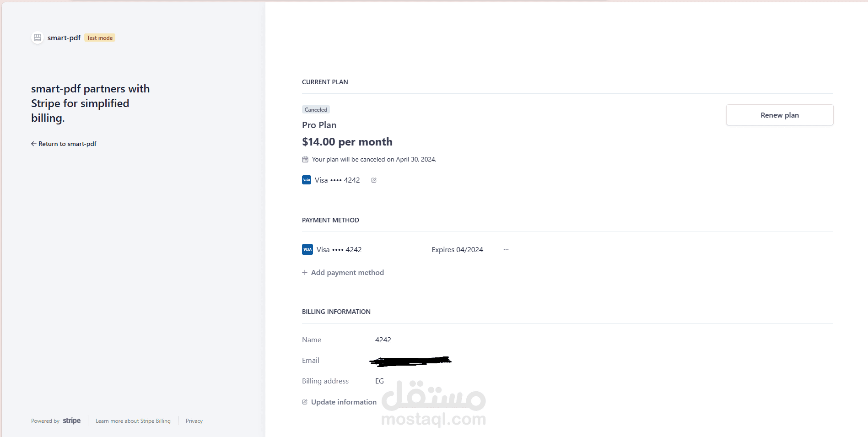Click the Pro Plan title
This screenshot has width=868, height=437.
[x=319, y=125]
